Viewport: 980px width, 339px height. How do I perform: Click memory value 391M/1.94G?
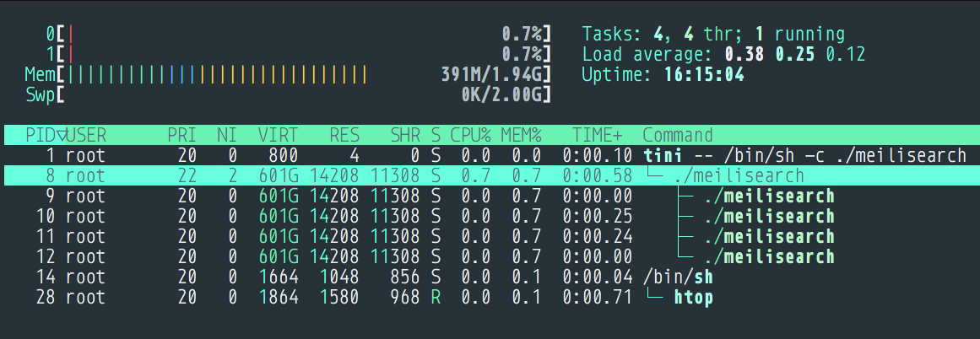[x=491, y=75]
